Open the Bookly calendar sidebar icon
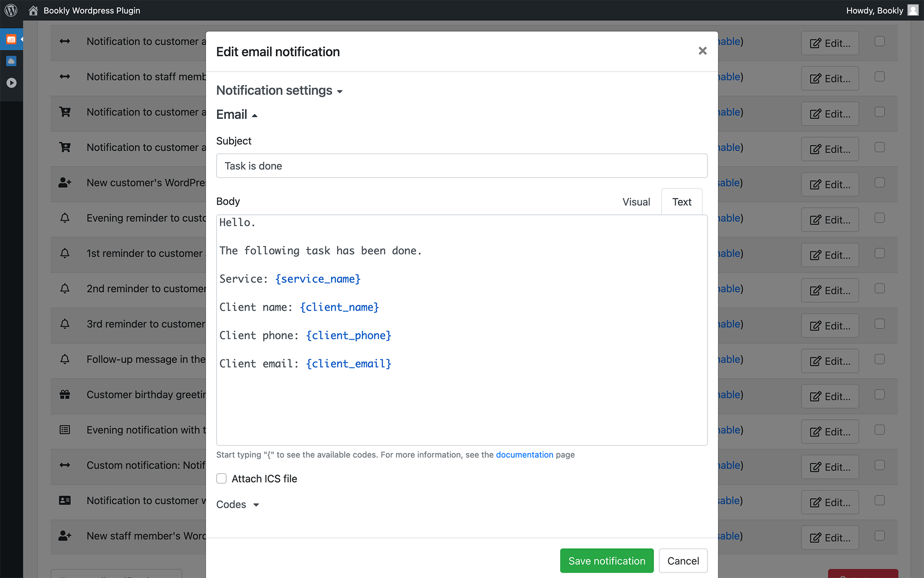This screenshot has height=578, width=924. (11, 39)
